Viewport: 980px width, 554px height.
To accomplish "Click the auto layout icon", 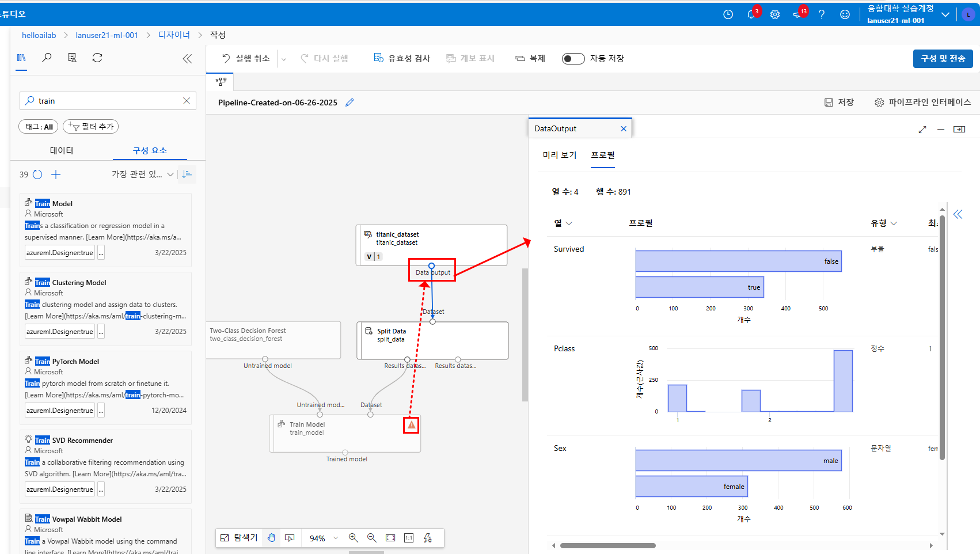I will point(428,538).
